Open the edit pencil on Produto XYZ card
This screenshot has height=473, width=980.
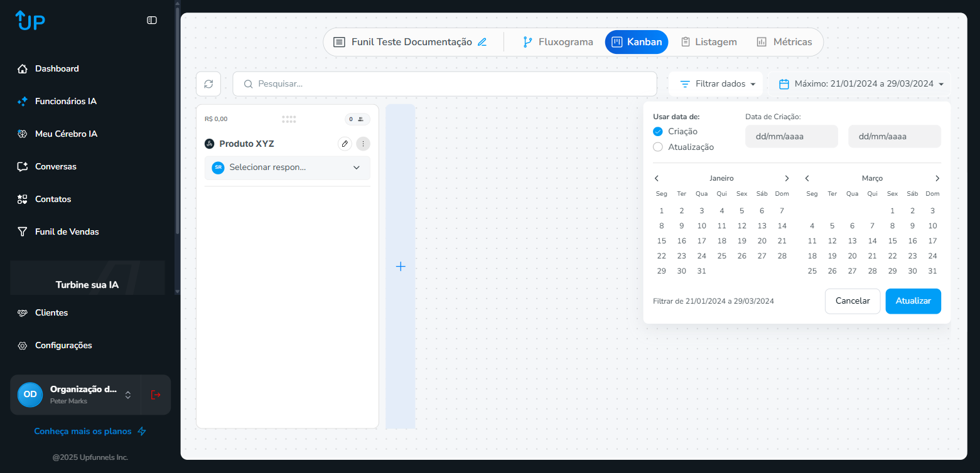(x=345, y=143)
